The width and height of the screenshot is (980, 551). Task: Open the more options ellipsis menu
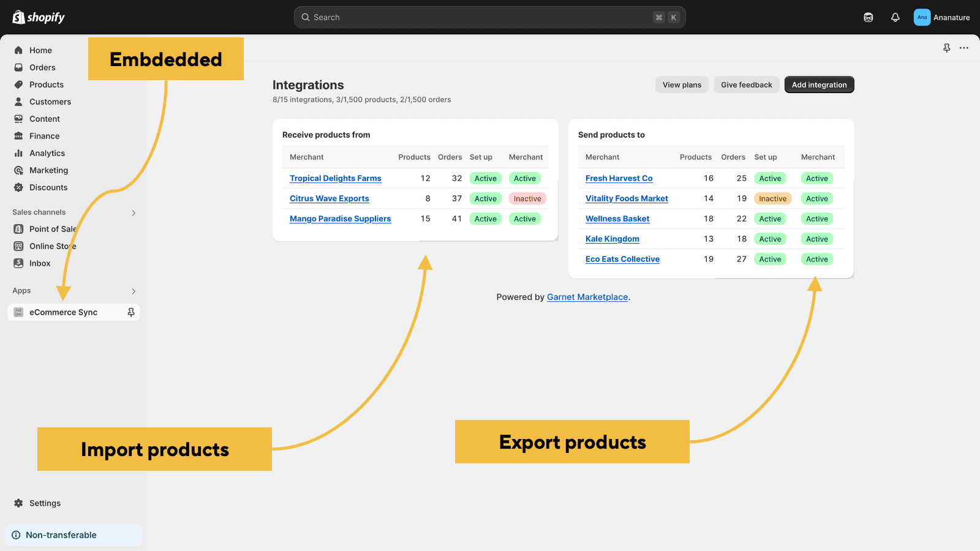click(x=964, y=48)
